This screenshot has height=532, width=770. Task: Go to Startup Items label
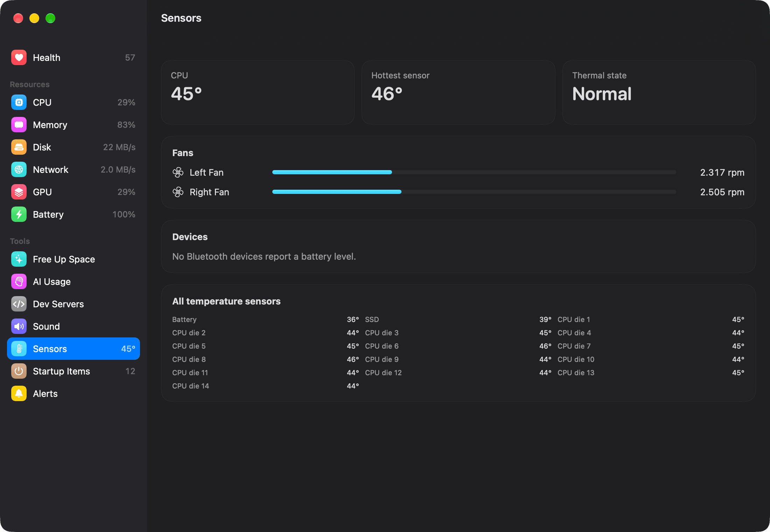pos(62,371)
